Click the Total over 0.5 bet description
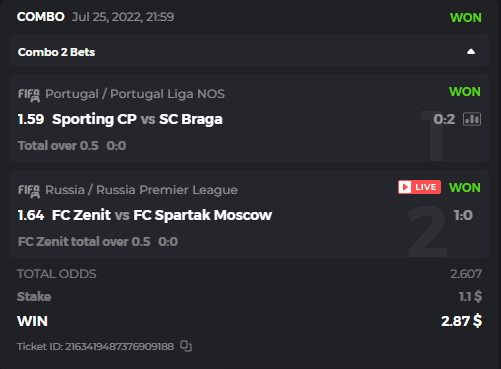The image size is (501, 369). [58, 146]
